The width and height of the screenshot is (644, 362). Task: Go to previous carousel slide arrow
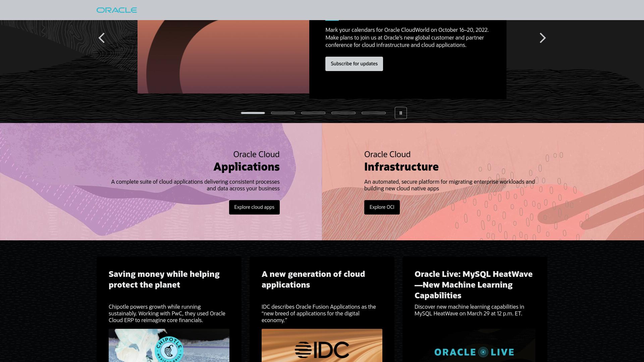point(102,38)
